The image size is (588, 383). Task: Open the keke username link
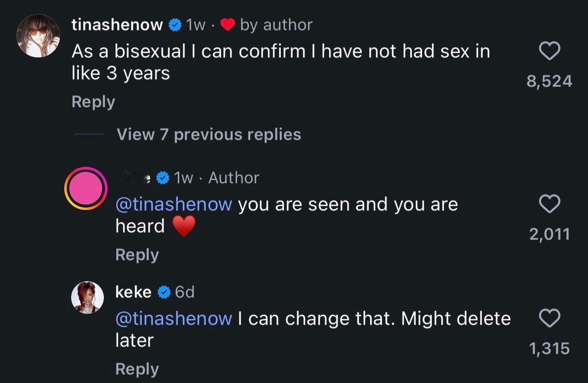pos(134,292)
